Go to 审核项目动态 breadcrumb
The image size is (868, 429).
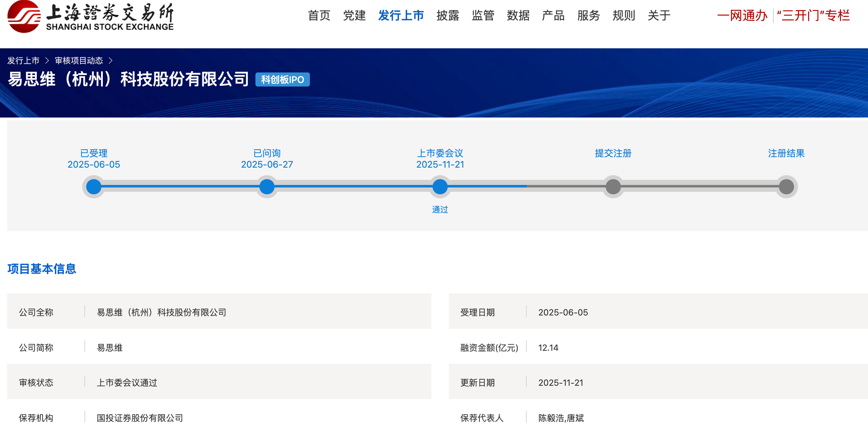79,61
